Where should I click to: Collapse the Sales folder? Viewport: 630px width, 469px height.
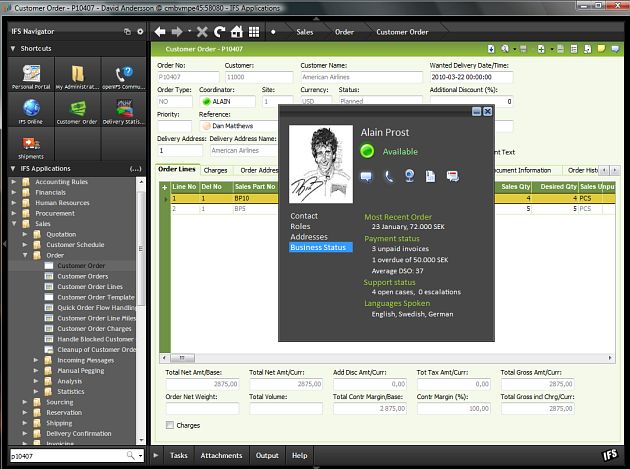pos(14,223)
